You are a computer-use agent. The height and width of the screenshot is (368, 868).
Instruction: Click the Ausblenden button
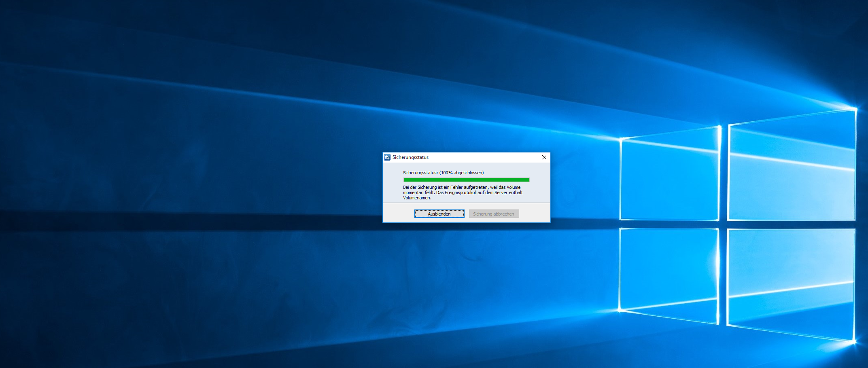439,214
